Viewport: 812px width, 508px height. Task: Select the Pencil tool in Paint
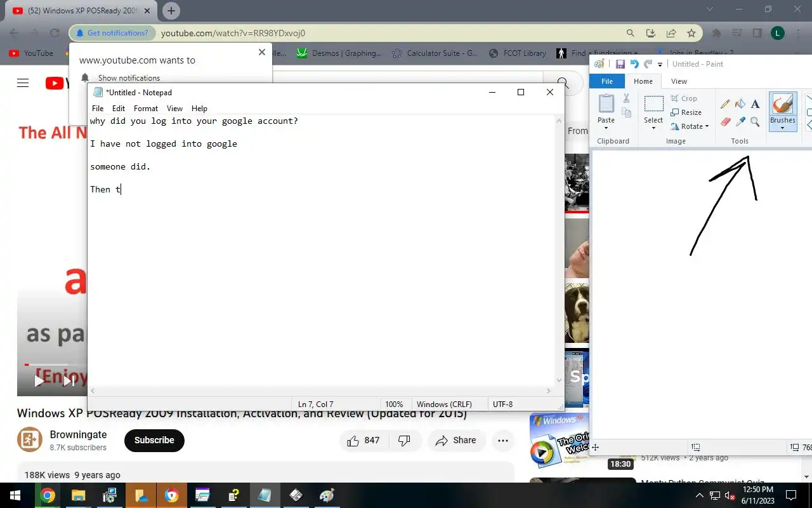pos(725,104)
